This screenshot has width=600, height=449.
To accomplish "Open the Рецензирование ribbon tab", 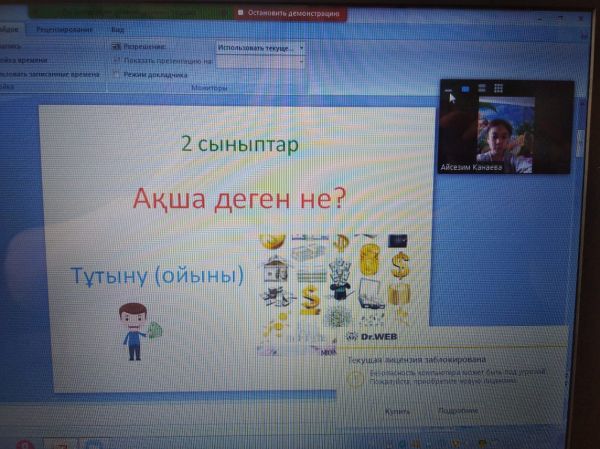I will tap(60, 30).
